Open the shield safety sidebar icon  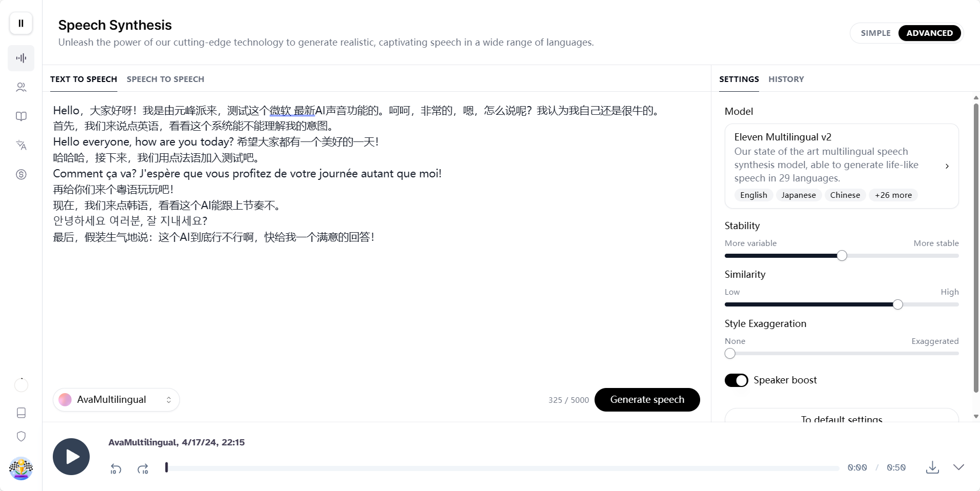coord(21,436)
